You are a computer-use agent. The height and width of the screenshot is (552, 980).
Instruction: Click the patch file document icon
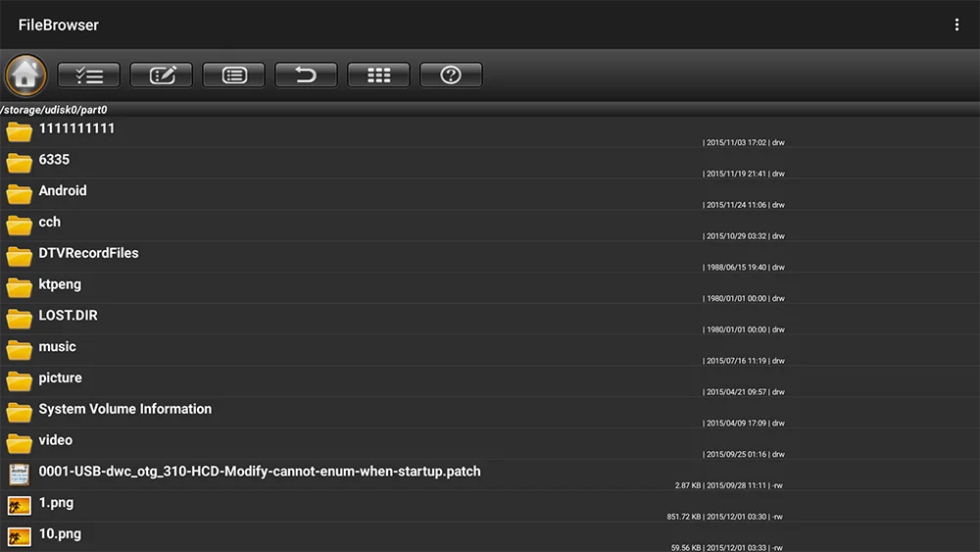pos(20,476)
